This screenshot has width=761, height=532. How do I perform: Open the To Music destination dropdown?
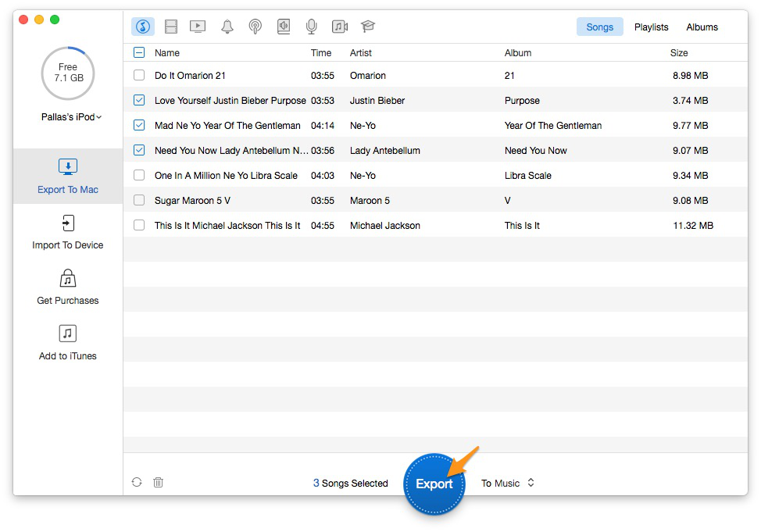point(508,483)
